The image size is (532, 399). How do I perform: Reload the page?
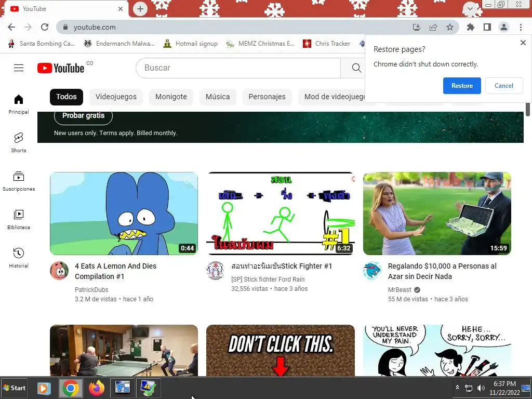[x=45, y=27]
